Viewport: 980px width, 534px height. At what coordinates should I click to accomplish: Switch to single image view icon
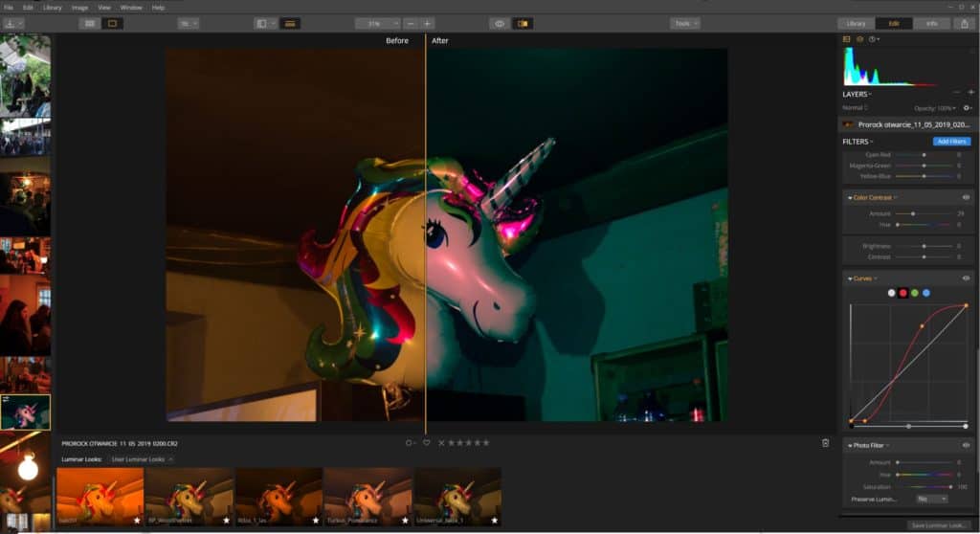tap(113, 23)
